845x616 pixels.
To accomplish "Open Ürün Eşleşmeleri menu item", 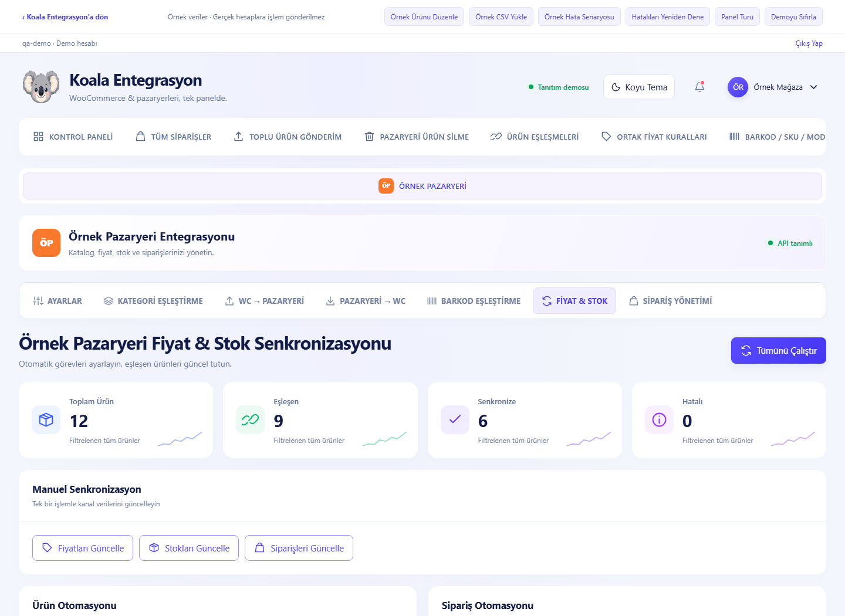I will tap(535, 137).
